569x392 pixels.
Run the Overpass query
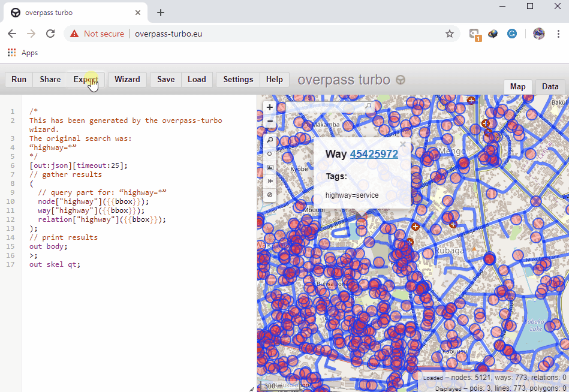[x=19, y=80]
